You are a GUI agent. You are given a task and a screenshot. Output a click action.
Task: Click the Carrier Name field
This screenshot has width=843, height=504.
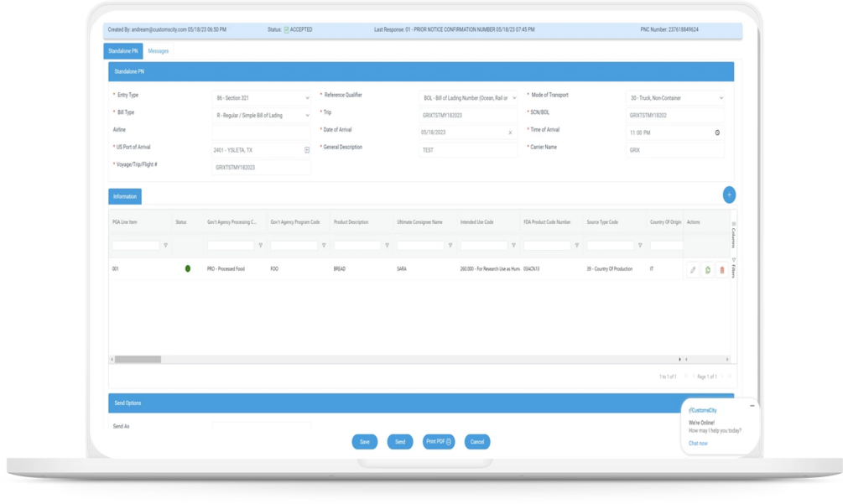coord(675,150)
